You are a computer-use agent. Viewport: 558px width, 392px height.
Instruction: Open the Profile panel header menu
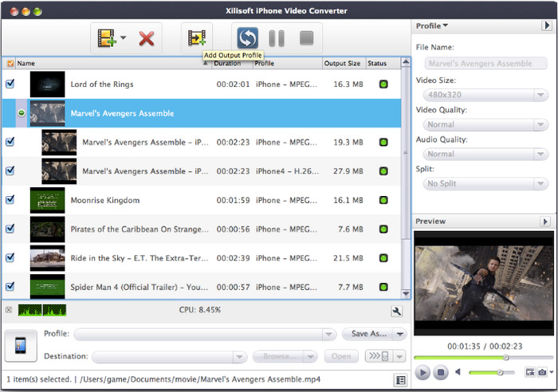coord(432,26)
